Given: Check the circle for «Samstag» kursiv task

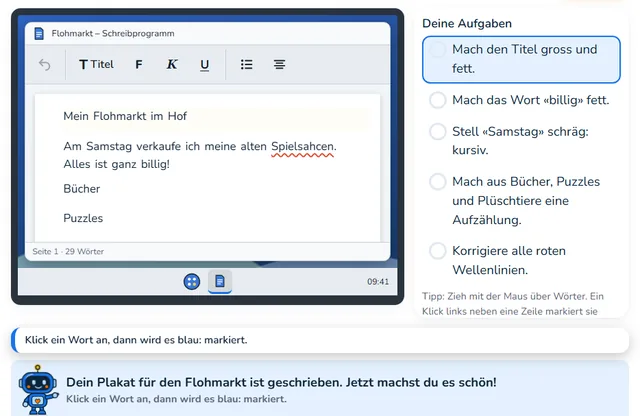Looking at the screenshot, I should [438, 131].
